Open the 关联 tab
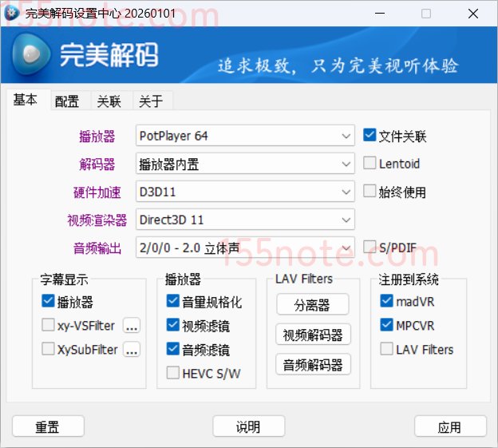This screenshot has height=448, width=498. click(x=109, y=101)
